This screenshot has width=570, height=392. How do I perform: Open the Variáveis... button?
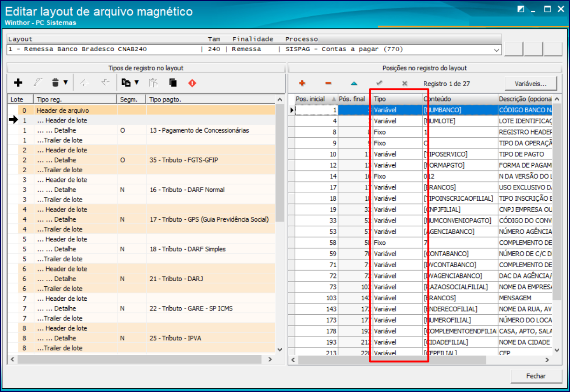(x=531, y=83)
